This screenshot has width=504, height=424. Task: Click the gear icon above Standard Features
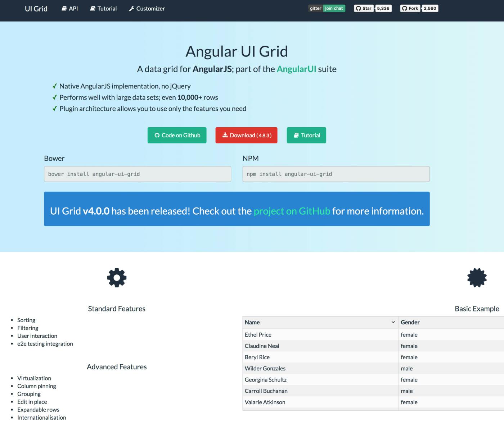(117, 278)
